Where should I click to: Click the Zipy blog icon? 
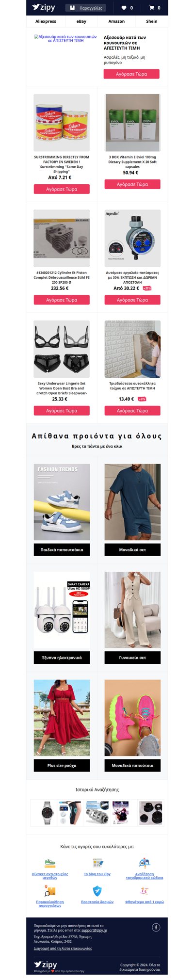coord(97,863)
